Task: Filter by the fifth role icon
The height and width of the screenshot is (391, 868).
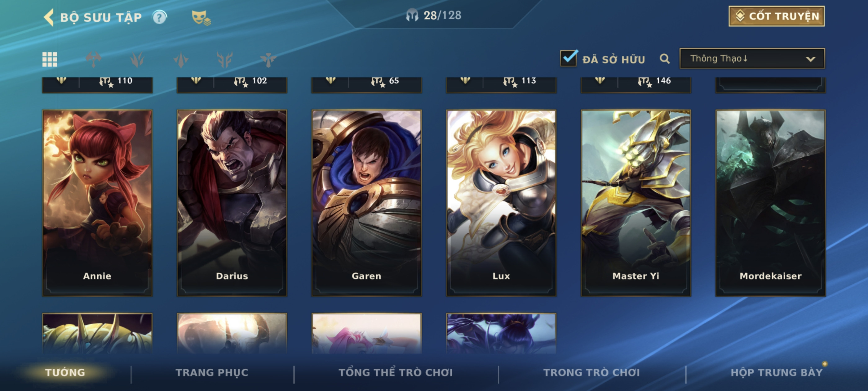Action: [268, 59]
